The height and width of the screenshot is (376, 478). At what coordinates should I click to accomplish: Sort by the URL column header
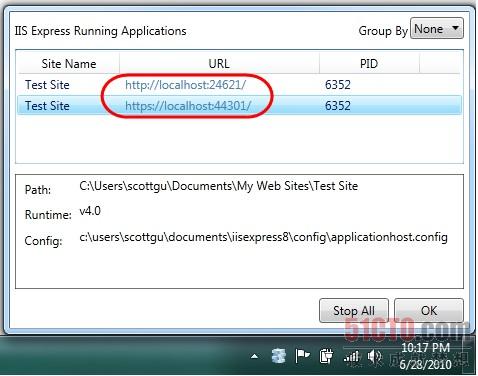(219, 63)
